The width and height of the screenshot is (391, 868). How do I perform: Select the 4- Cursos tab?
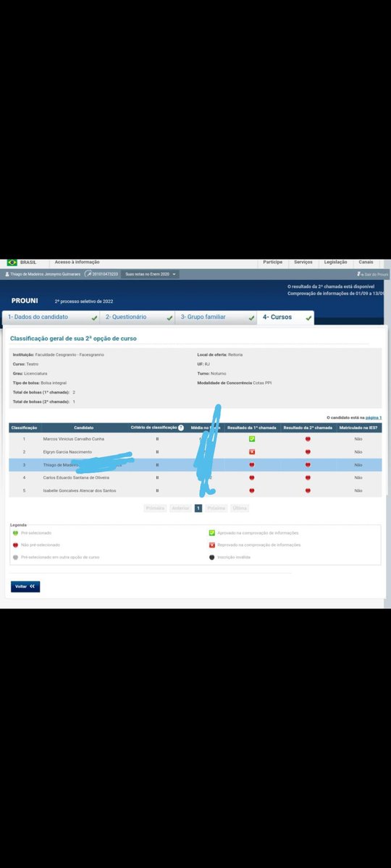[286, 318]
